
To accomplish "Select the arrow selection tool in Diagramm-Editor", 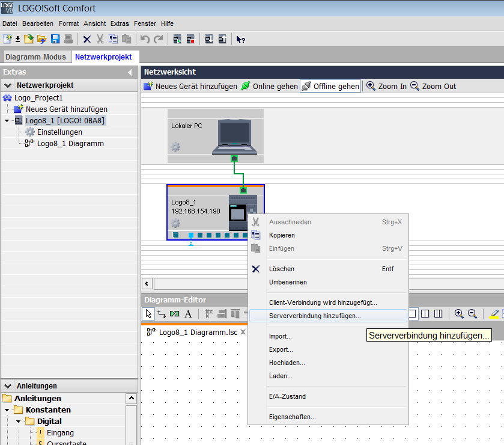I will (148, 314).
